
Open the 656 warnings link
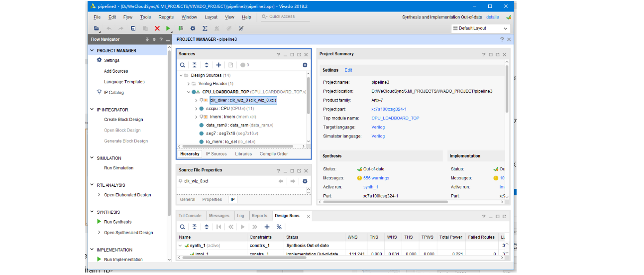376,178
